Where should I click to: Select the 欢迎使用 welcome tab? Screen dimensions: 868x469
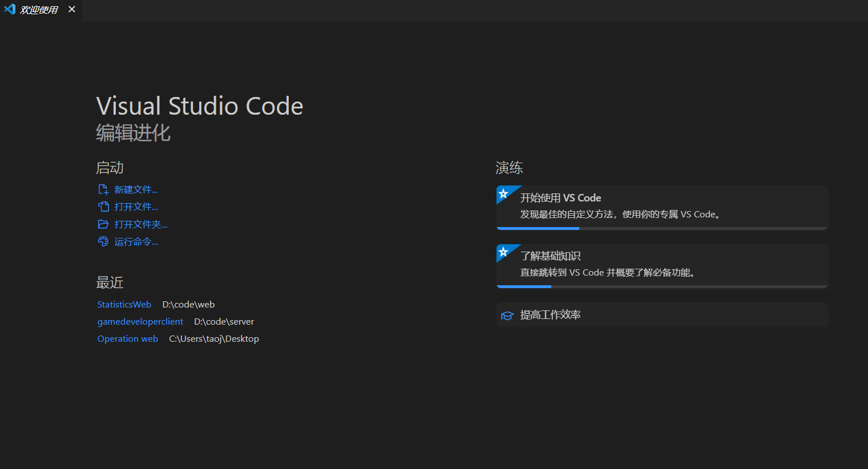tap(41, 10)
